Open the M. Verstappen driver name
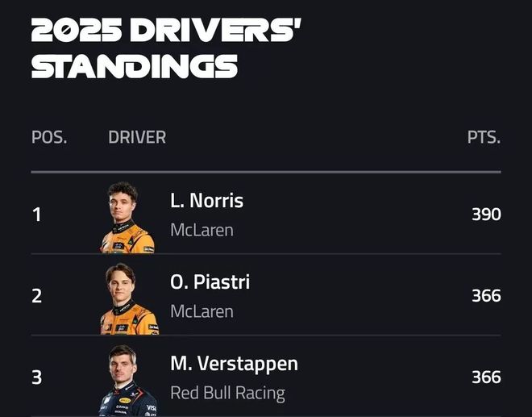 point(234,364)
